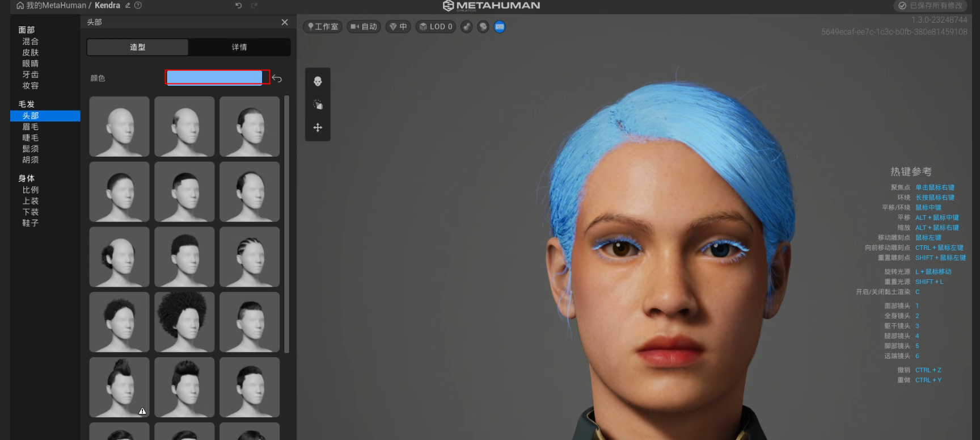Open 牙齿 teeth settings
Viewport: 980px width, 440px height.
[31, 75]
